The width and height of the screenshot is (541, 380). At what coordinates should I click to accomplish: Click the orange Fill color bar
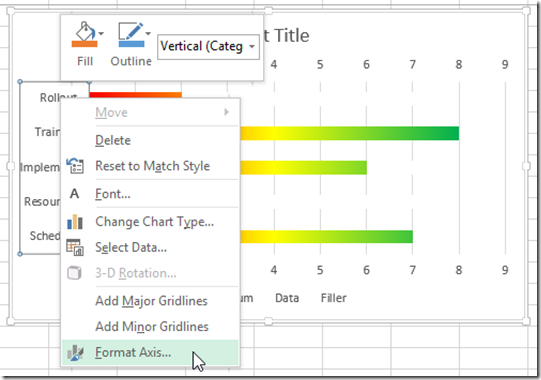point(85,44)
